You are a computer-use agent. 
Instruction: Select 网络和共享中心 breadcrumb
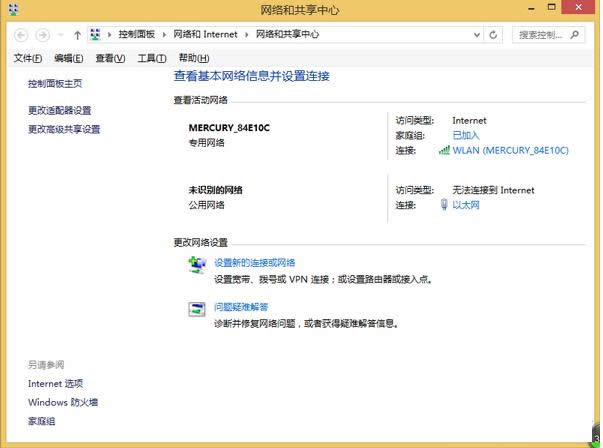tap(287, 34)
